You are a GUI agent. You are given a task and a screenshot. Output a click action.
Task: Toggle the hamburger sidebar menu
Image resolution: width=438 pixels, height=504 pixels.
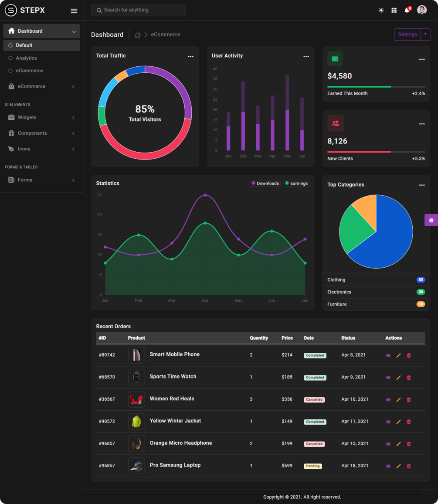[74, 10]
